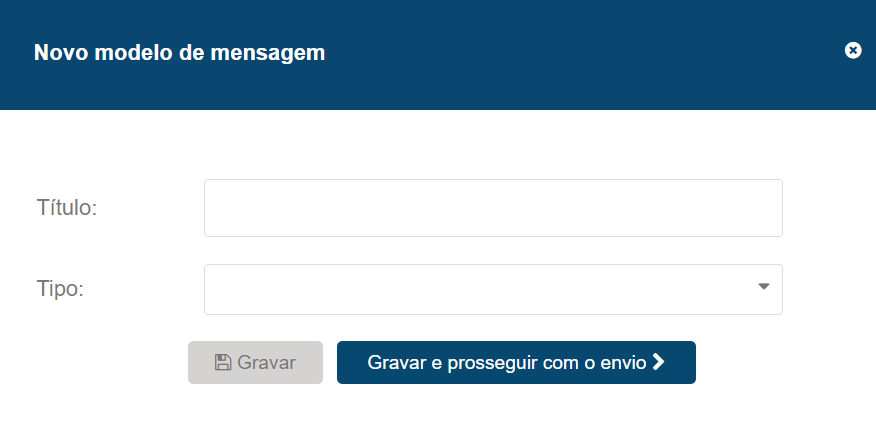This screenshot has height=423, width=876.
Task: Click the Tipo: field label
Action: [x=60, y=289]
